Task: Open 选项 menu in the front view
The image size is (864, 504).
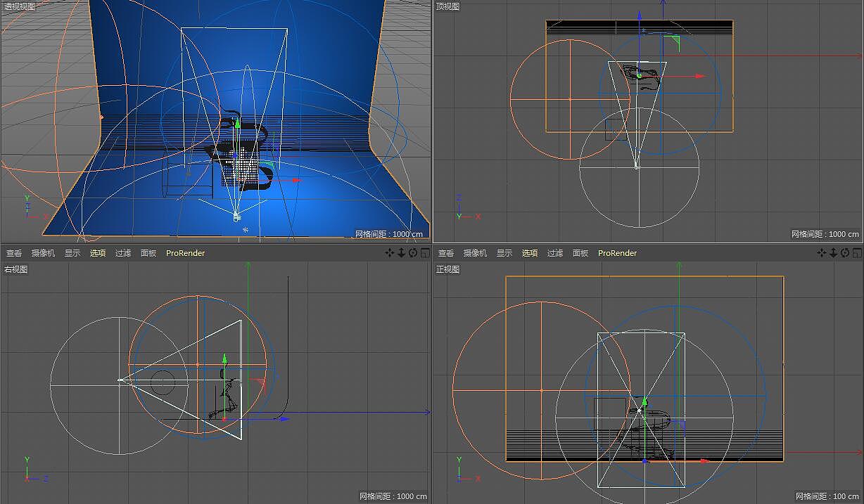Action: [530, 253]
